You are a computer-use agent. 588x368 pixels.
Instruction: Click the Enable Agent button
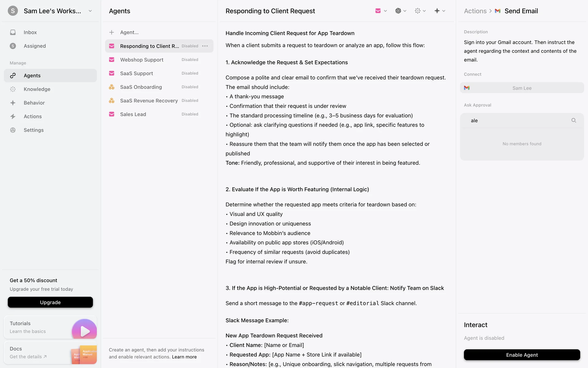pyautogui.click(x=522, y=355)
